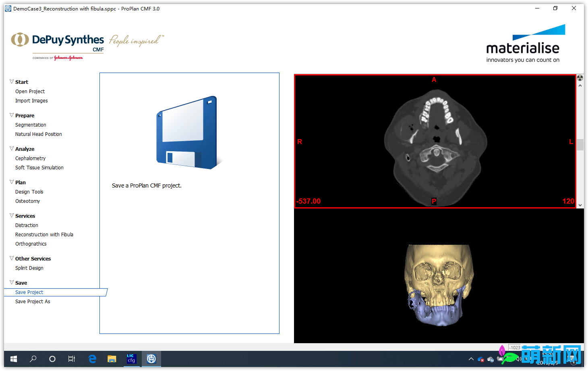Open File Explorer from the taskbar
588x371 pixels.
tap(112, 358)
